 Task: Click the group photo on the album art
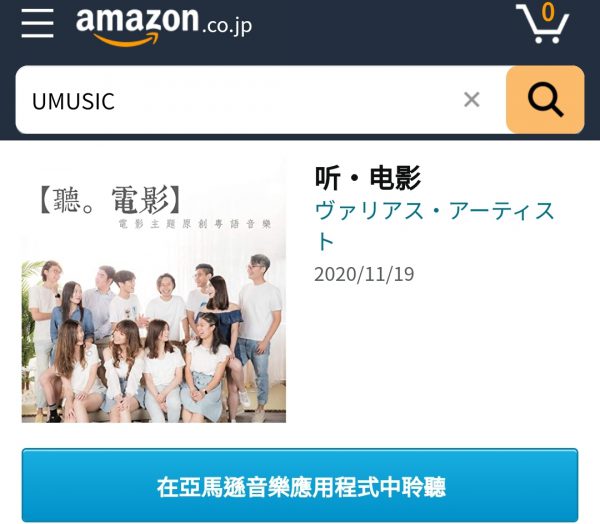tap(154, 339)
